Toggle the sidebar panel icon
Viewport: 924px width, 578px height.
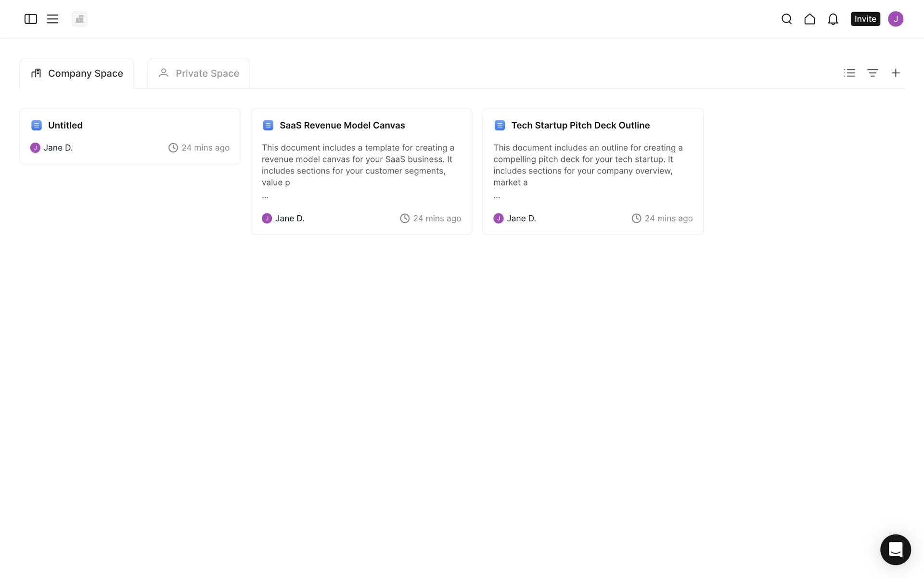[x=31, y=19]
